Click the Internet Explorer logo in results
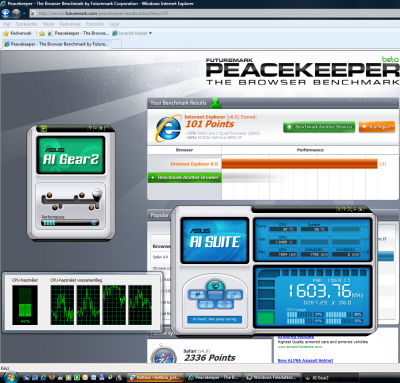This screenshot has height=383, width=400. coord(168,129)
